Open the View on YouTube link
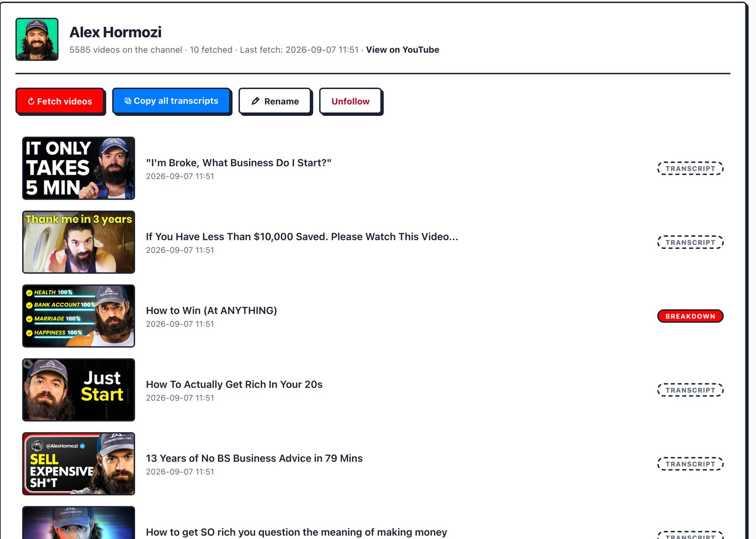This screenshot has width=756, height=539. point(402,50)
